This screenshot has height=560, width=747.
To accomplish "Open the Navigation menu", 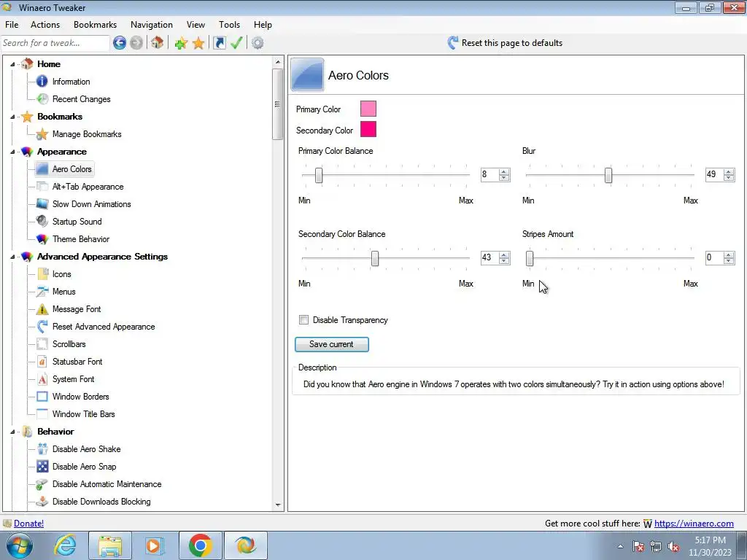I will coord(152,25).
